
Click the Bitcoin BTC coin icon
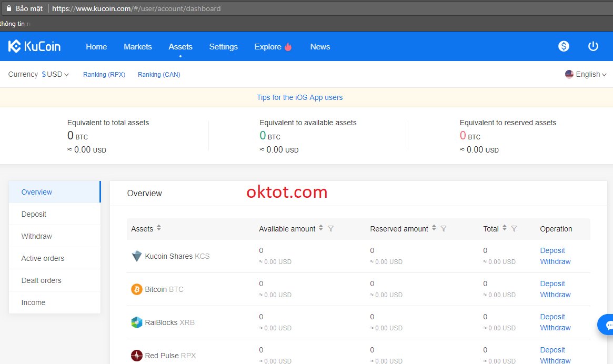[137, 289]
